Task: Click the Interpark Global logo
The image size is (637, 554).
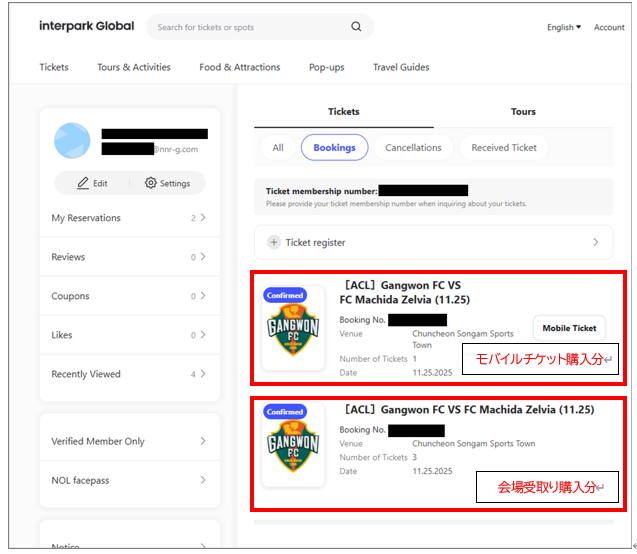Action: tap(86, 26)
